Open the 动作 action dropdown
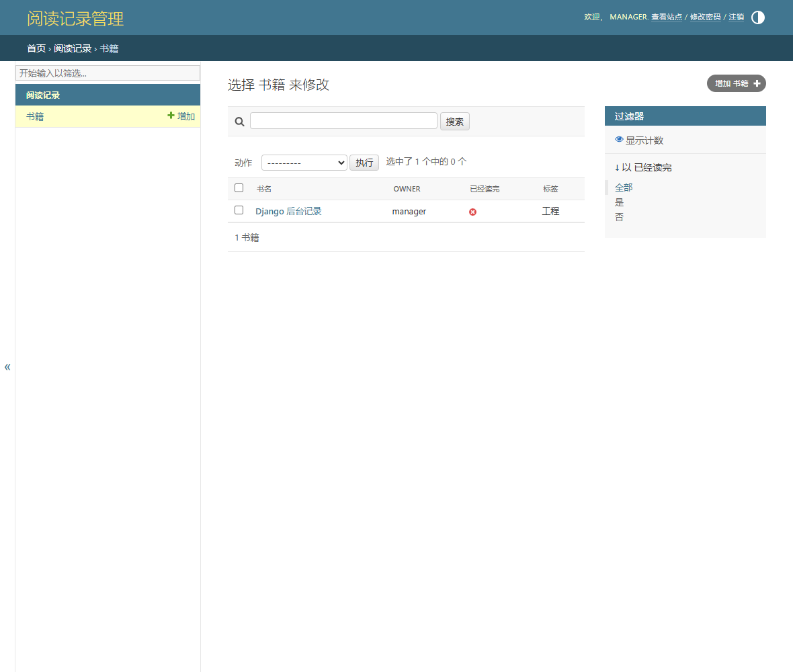793x672 pixels. (x=304, y=163)
